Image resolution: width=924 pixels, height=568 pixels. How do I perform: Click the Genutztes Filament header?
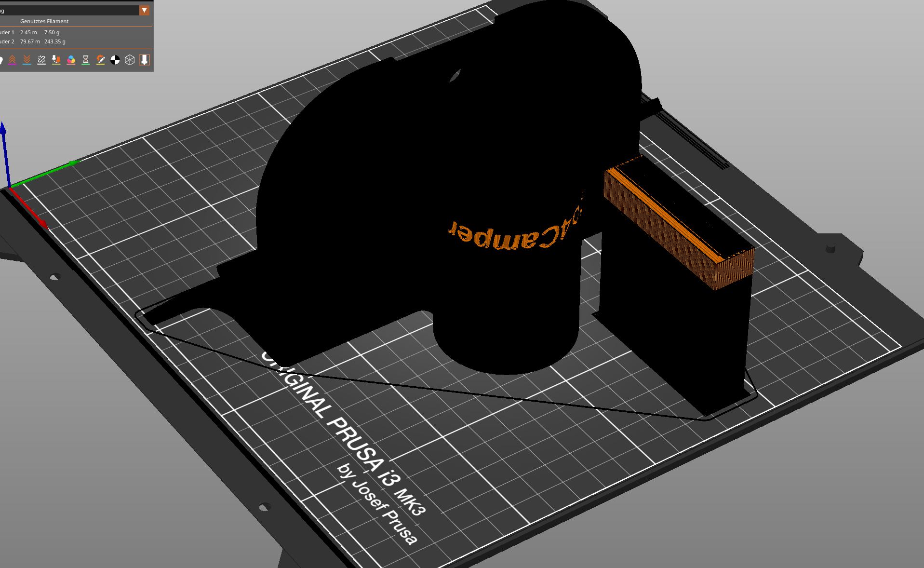click(44, 21)
